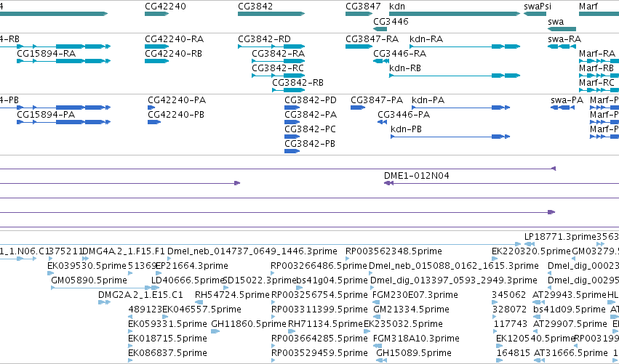The image size is (619, 364).
Task: Click the Marf-RA transcript label
Action: [597, 53]
